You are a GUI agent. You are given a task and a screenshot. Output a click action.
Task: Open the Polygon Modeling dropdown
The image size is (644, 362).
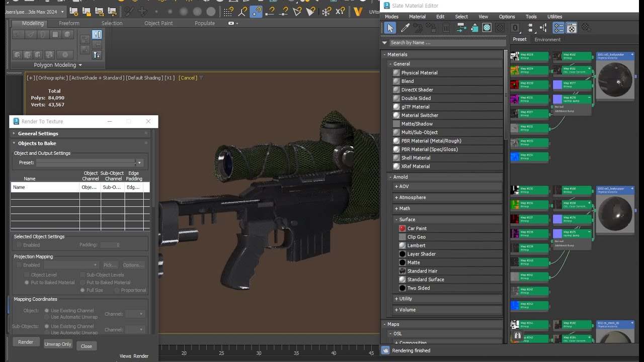point(58,65)
